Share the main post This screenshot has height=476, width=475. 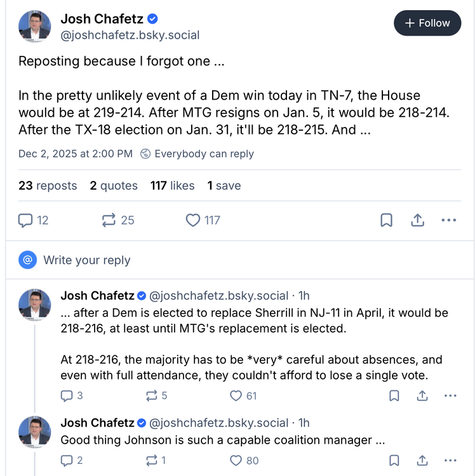[417, 220]
